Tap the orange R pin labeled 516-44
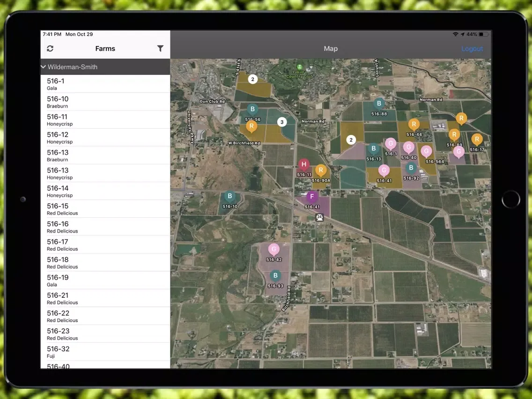The width and height of the screenshot is (532, 399). point(414,125)
